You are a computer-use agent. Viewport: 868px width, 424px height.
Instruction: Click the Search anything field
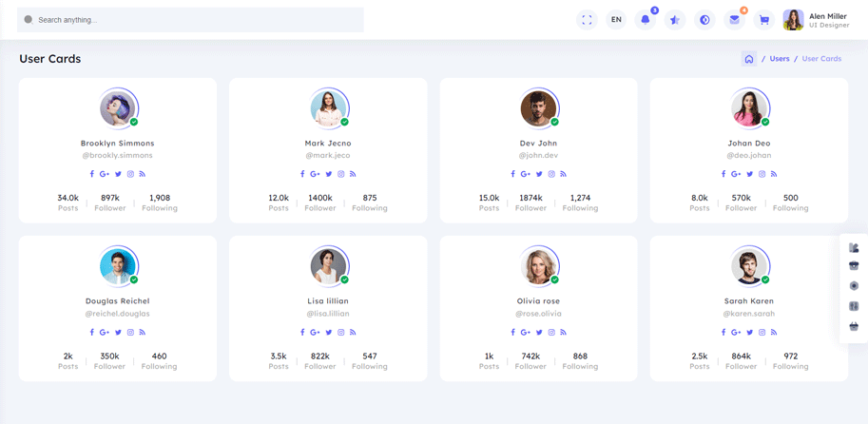tap(190, 20)
